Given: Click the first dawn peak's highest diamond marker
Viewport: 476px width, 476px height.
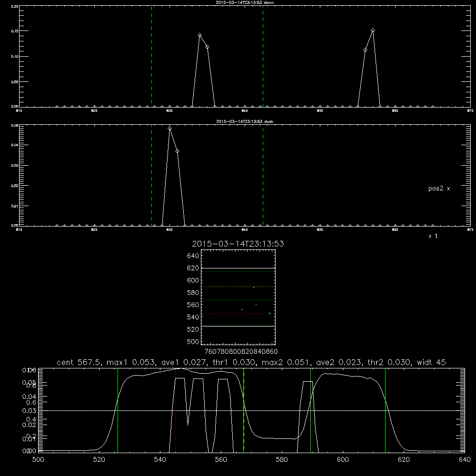Looking at the screenshot, I should point(200,35).
